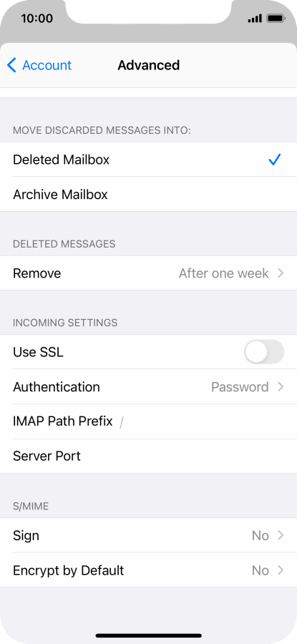Tap the 10:00 clock in status bar
297x644 pixels.
coord(37,19)
